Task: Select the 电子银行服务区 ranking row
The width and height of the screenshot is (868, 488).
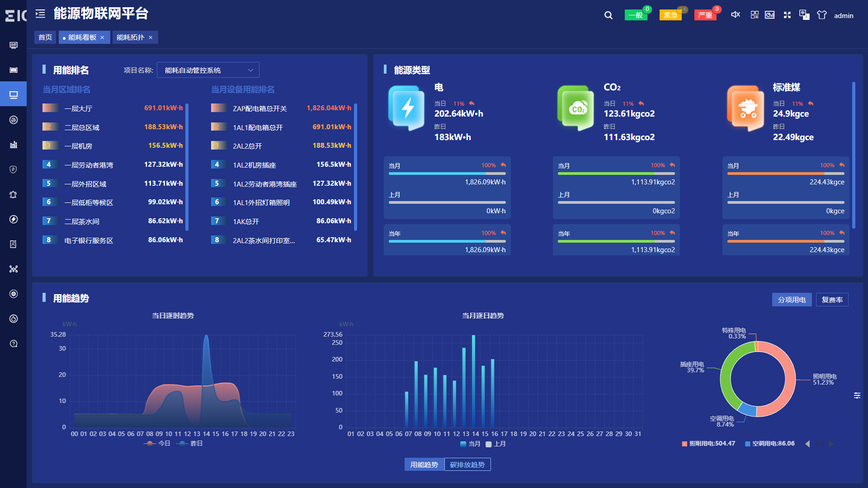Action: [113, 240]
